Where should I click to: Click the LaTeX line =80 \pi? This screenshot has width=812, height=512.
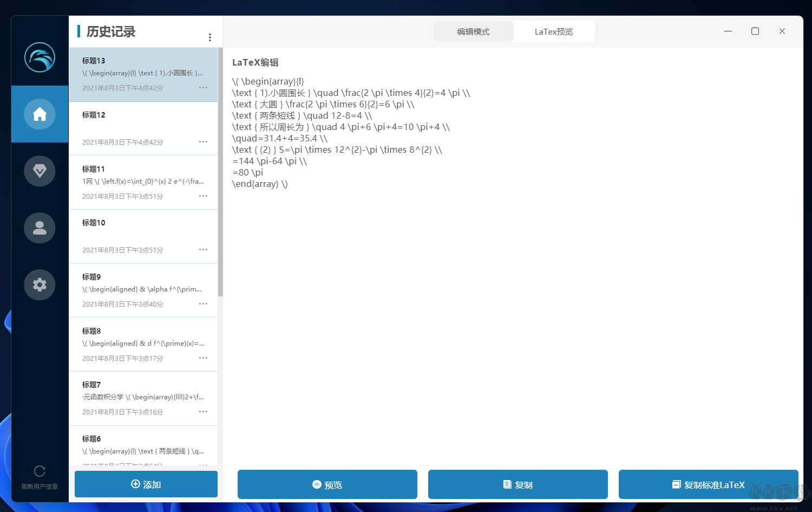coord(248,172)
